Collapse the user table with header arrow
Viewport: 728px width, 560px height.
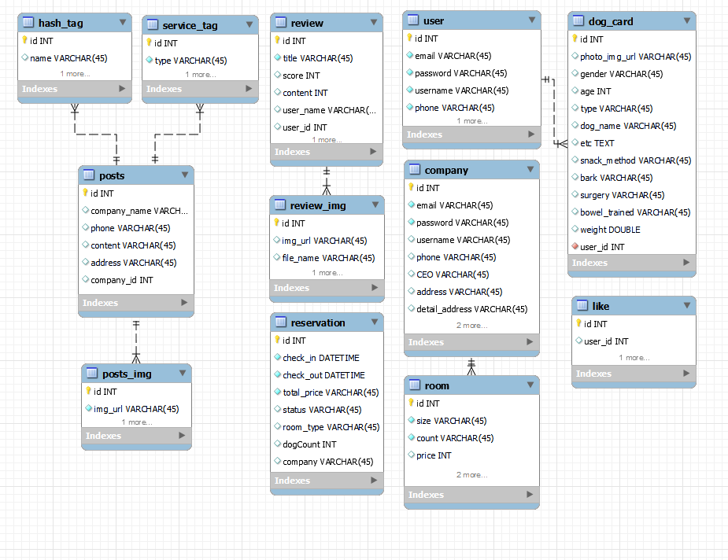[532, 20]
